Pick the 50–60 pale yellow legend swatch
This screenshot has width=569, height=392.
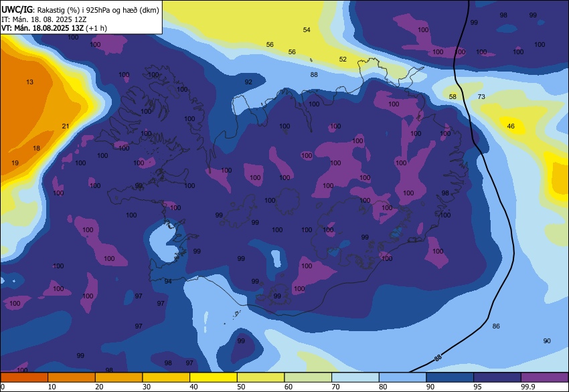click(260, 377)
